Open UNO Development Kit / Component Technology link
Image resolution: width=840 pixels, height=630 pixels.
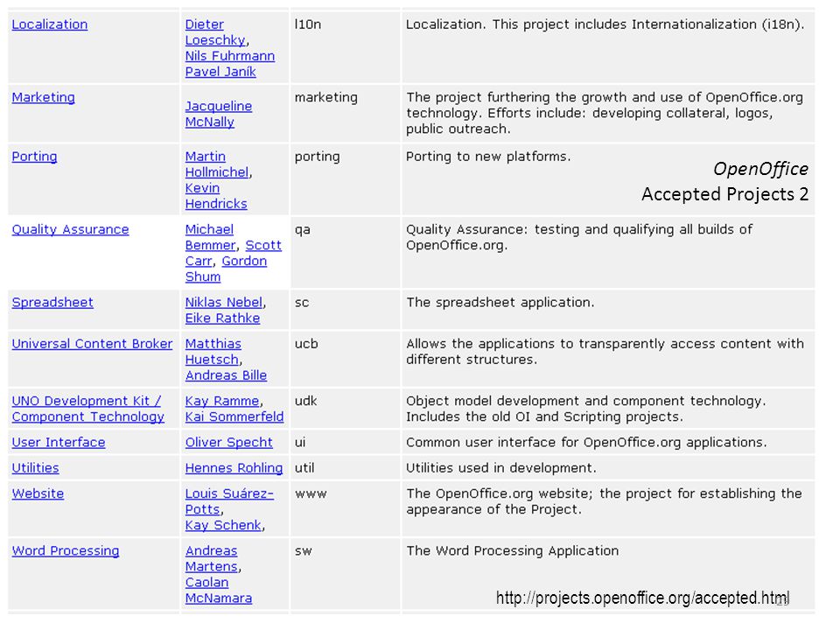coord(87,409)
